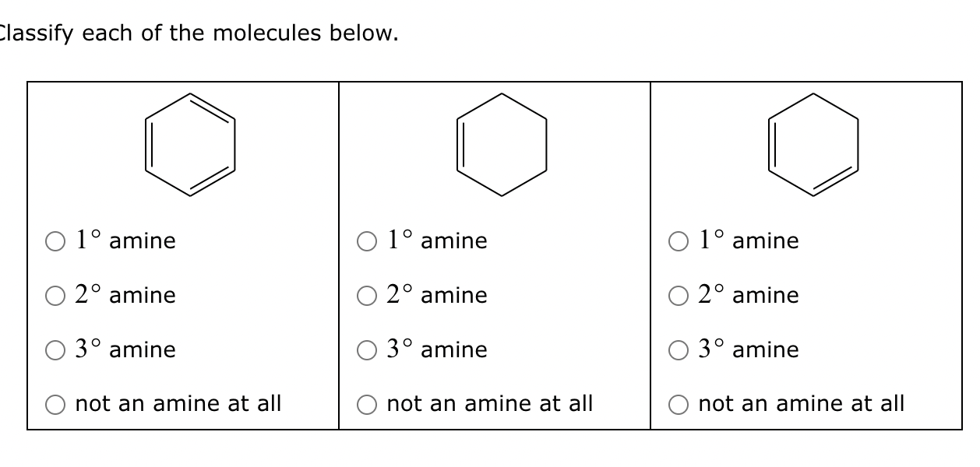Select 2° amine for the rightmost molecule

pyautogui.click(x=679, y=295)
